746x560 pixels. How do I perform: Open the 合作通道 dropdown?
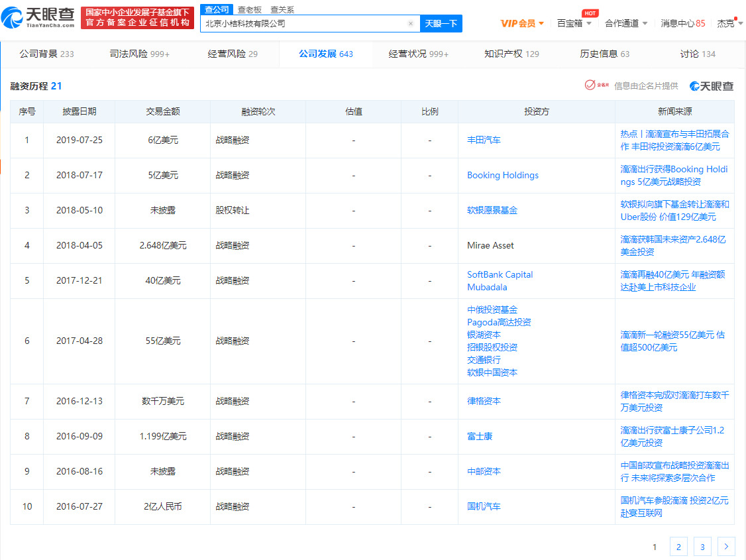click(625, 23)
